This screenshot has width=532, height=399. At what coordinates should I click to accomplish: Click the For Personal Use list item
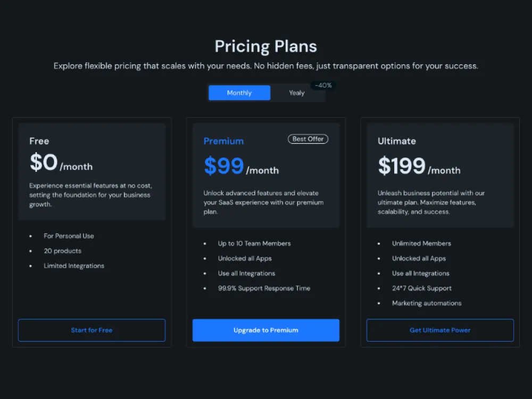(69, 236)
